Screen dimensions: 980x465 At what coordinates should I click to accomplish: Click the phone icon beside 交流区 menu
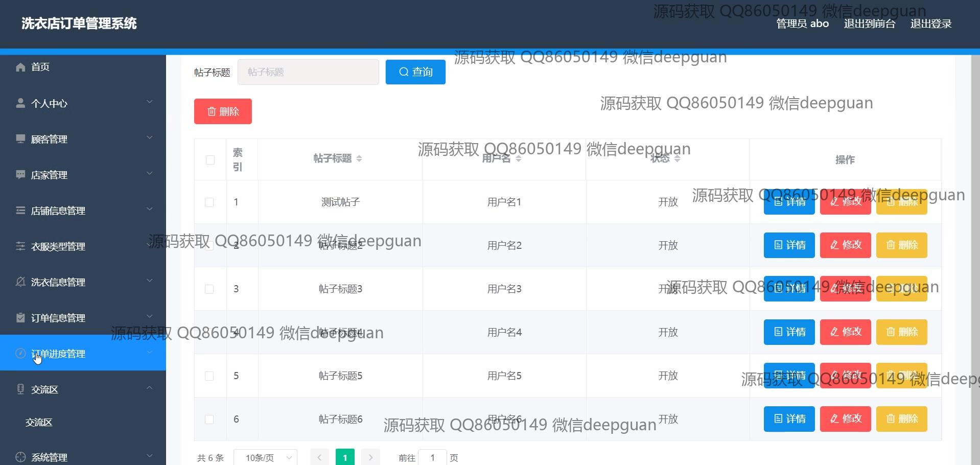click(x=20, y=389)
